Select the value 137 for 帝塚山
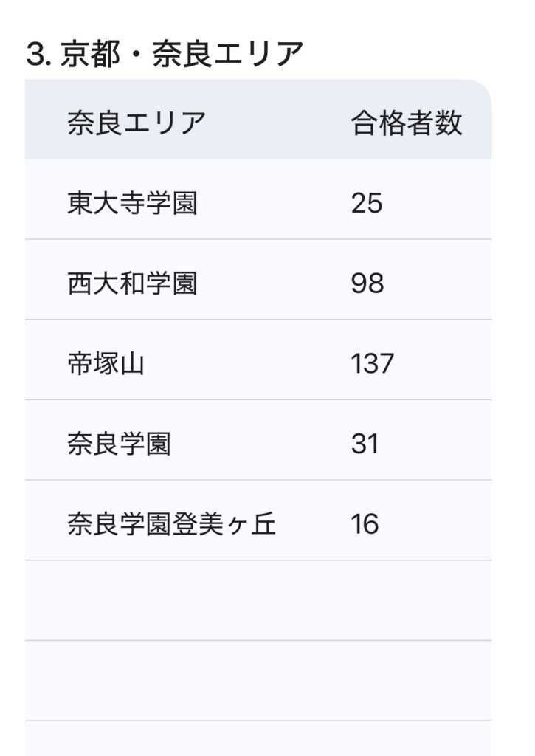The height and width of the screenshot is (756, 535). coord(373,364)
